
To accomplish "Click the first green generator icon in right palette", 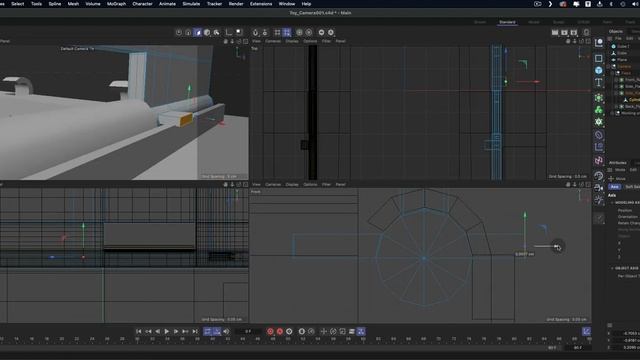I will click(x=599, y=98).
